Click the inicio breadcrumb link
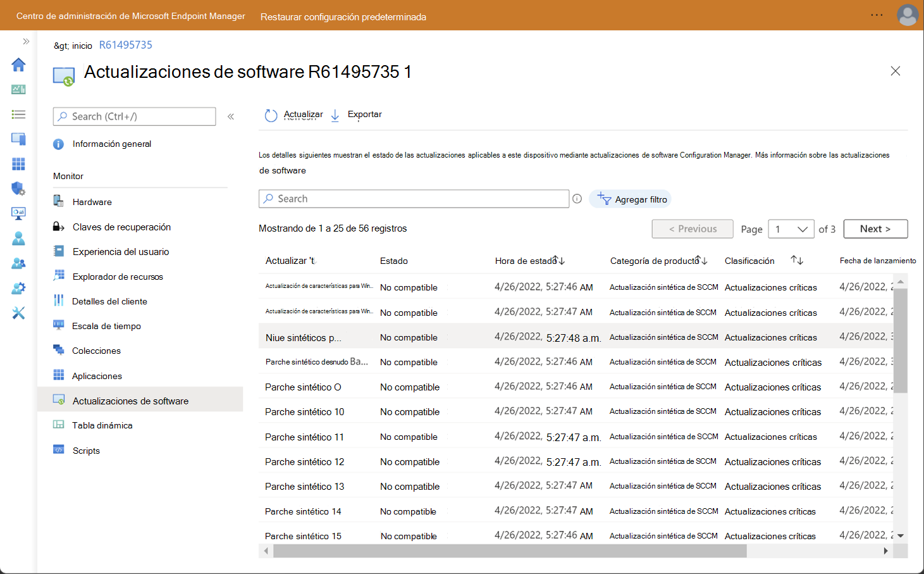924x574 pixels. [x=82, y=46]
